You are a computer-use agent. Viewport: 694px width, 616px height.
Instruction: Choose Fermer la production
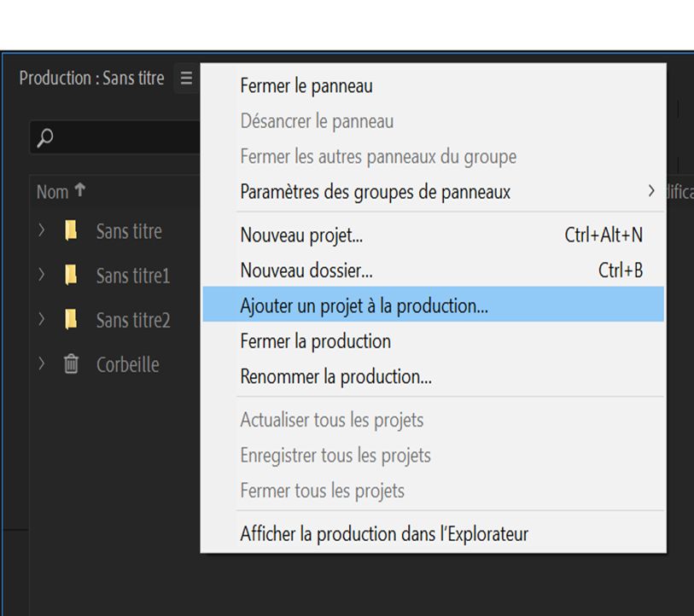(x=315, y=340)
